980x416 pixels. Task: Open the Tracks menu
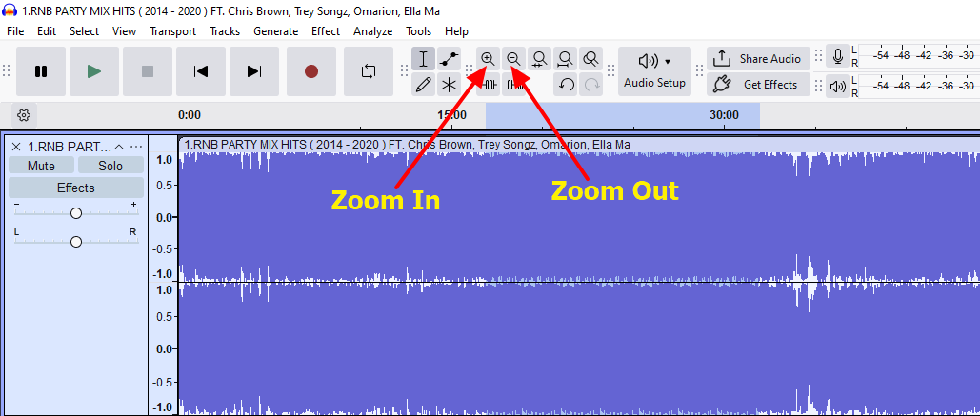(x=225, y=31)
